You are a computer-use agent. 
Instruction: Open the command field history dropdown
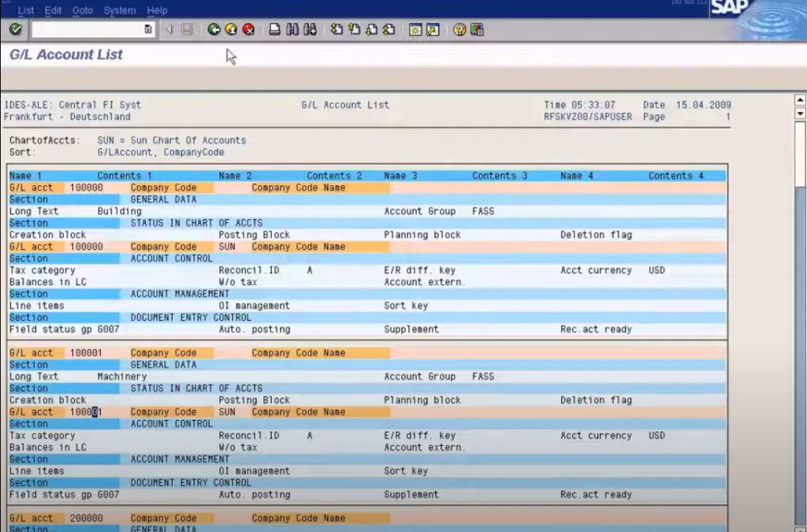148,29
